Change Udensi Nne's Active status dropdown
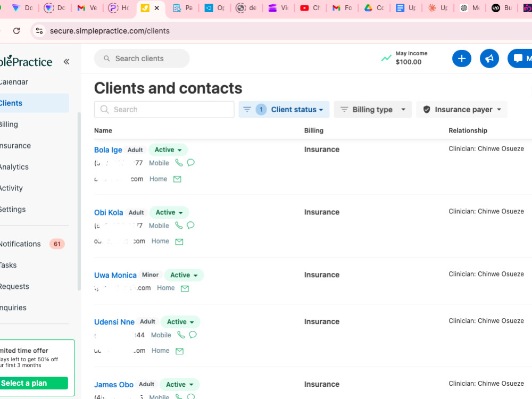This screenshot has height=399, width=532. pos(180,322)
